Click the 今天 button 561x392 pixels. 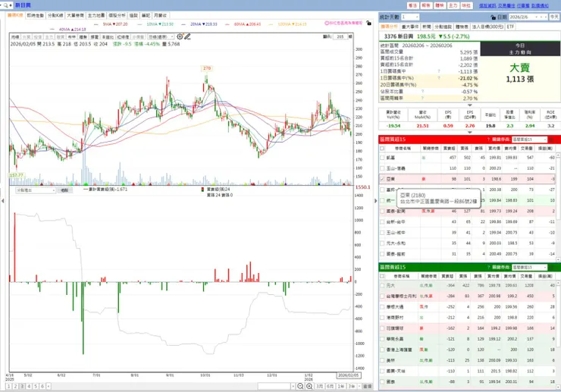point(554,17)
